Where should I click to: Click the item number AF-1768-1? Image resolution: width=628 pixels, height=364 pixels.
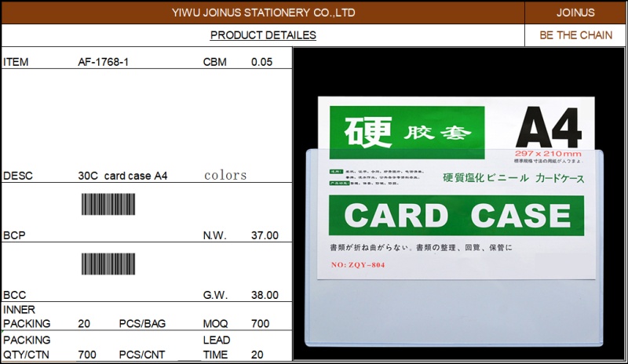pos(104,62)
